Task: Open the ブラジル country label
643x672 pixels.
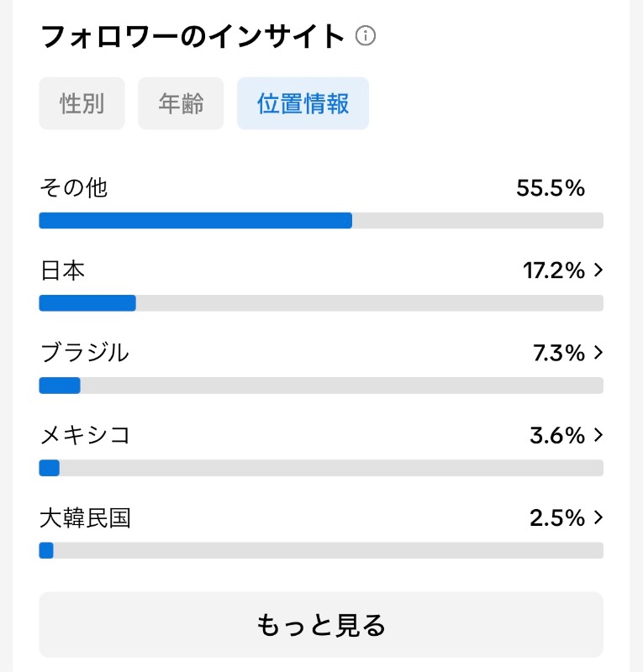Action: tap(85, 353)
